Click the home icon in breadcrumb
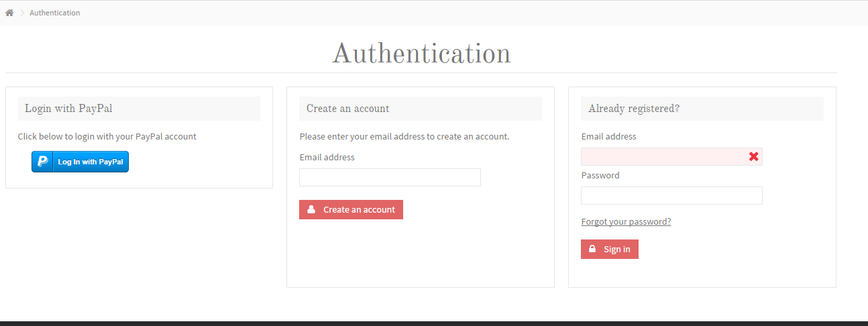This screenshot has width=868, height=326. [9, 13]
